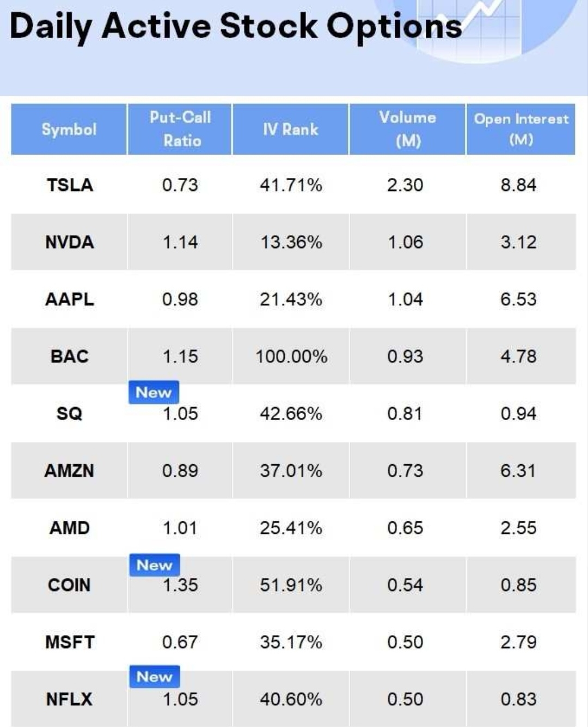Viewport: 588px width, 727px height.
Task: Click the Daily Active Stock Options title
Action: click(235, 26)
